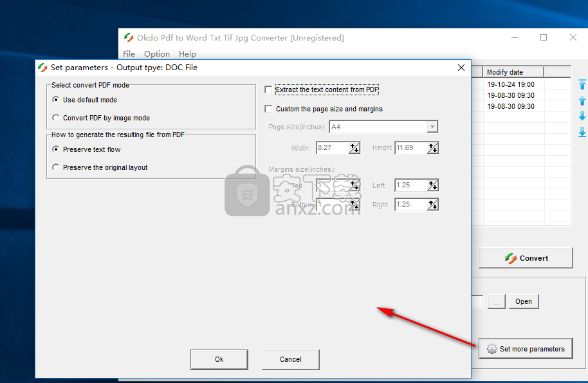Click the Modify date column header
This screenshot has height=383, width=588.
(513, 72)
